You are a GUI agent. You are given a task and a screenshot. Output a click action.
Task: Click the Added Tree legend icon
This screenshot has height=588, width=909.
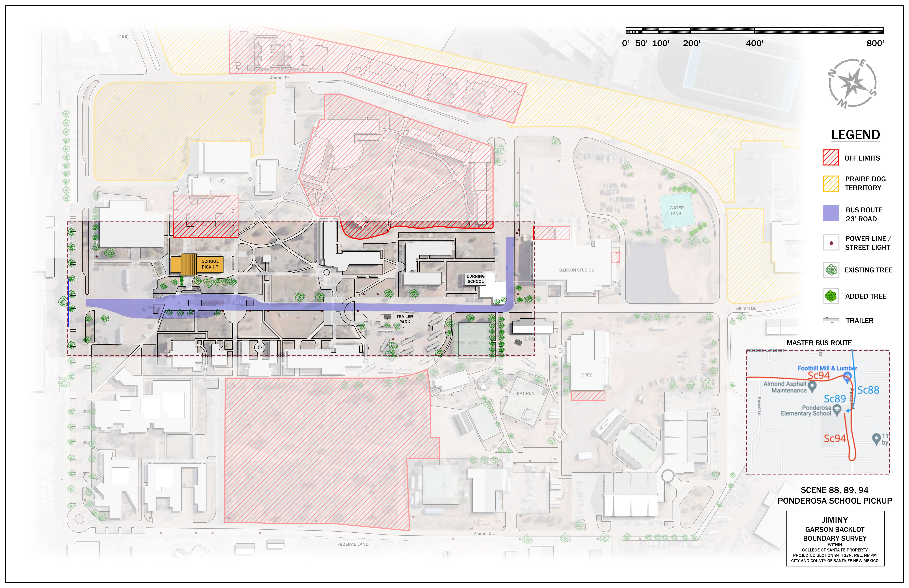831,296
